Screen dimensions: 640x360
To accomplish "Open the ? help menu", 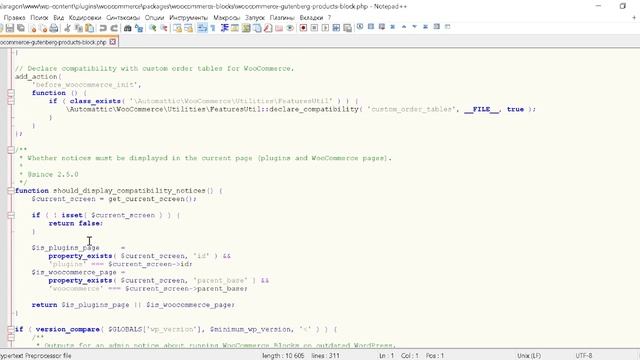I will coord(329,18).
